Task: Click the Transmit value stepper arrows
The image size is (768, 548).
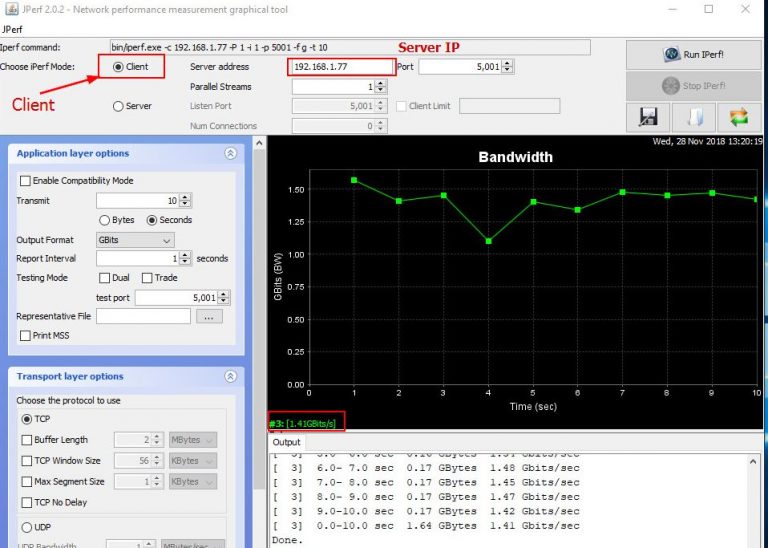Action: click(x=185, y=200)
